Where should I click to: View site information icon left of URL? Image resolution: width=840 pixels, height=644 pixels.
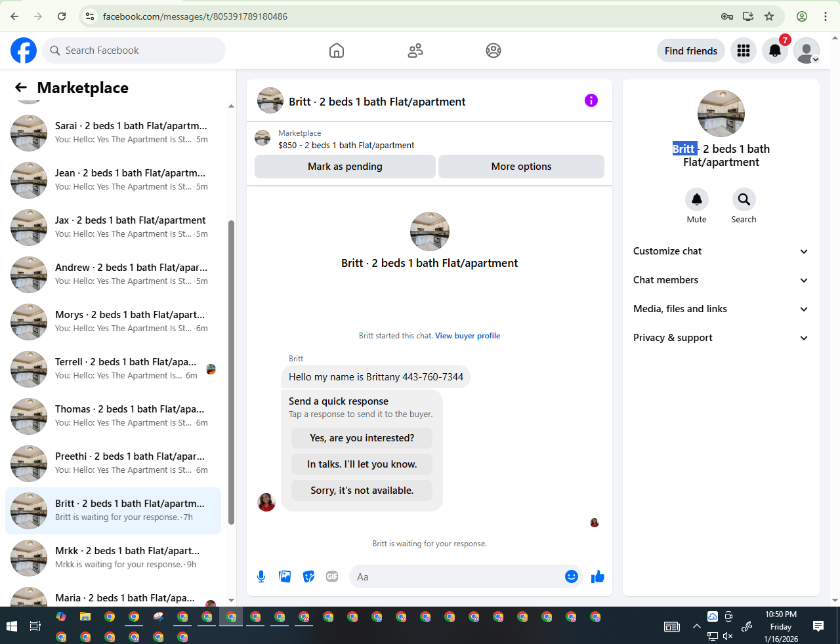coord(91,16)
